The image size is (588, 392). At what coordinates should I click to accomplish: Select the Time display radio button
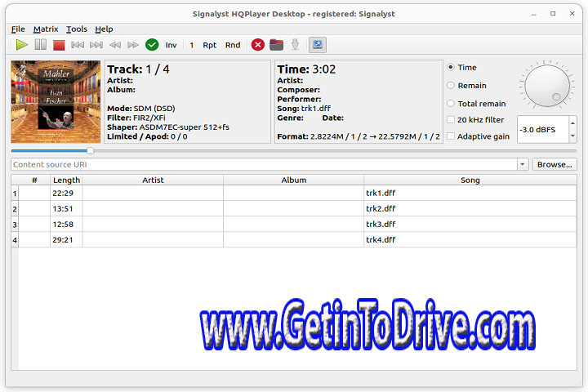pos(461,68)
